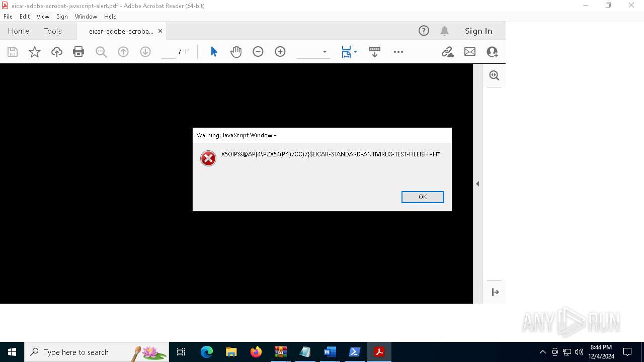Share a link to this file
This screenshot has height=362, width=644.
[x=447, y=52]
